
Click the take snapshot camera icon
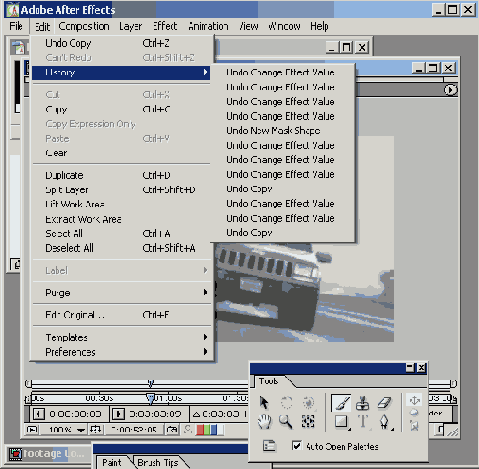coord(172,430)
